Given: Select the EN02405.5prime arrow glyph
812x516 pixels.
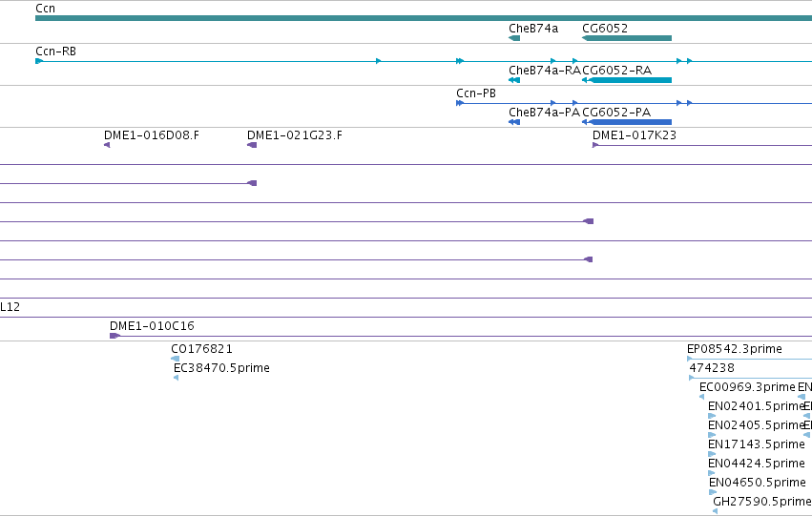Looking at the screenshot, I should [712, 435].
